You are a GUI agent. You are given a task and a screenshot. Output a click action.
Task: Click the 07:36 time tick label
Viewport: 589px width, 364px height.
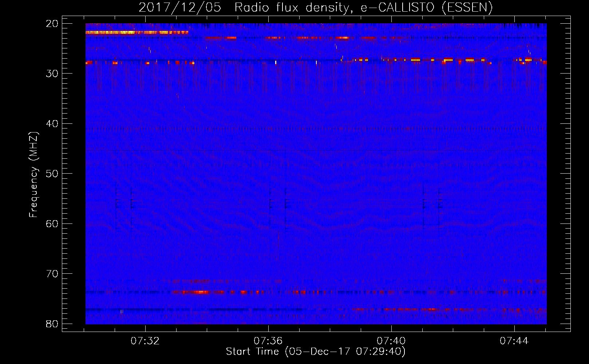point(268,341)
